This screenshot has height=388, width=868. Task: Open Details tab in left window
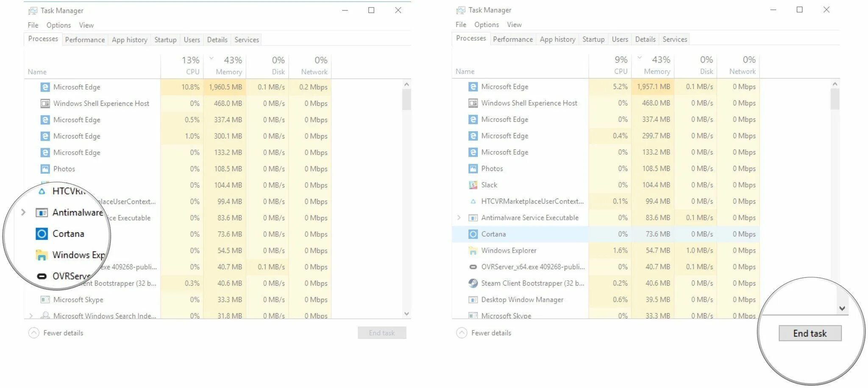(x=217, y=40)
